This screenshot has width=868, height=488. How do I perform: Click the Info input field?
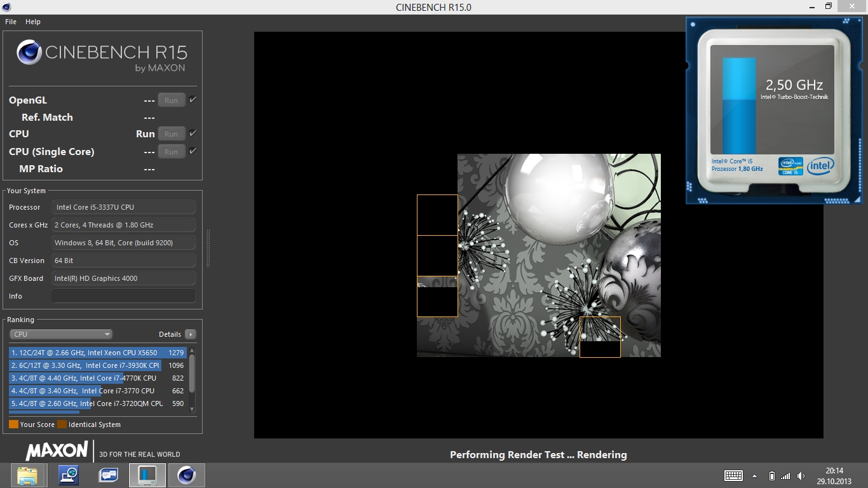123,296
